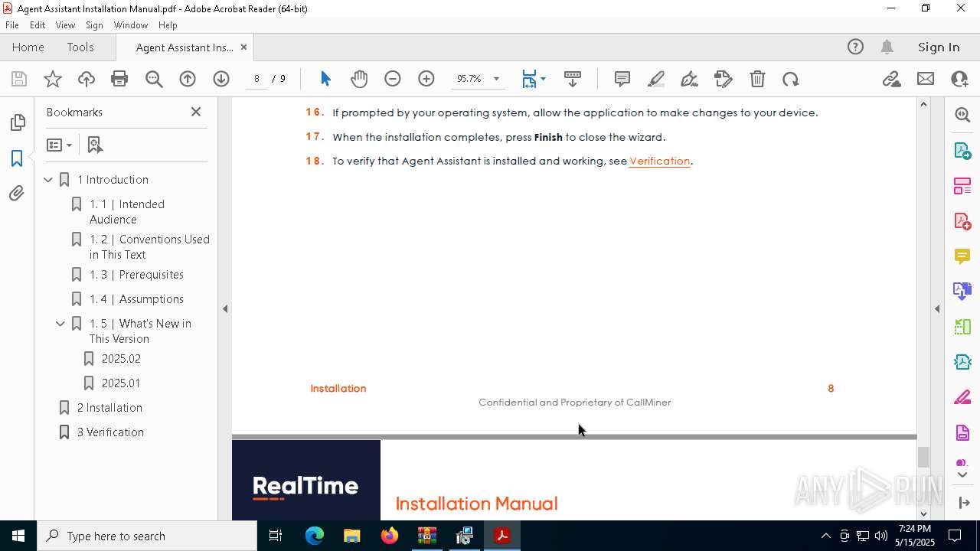
Task: Open the Edit menu
Action: tap(38, 25)
